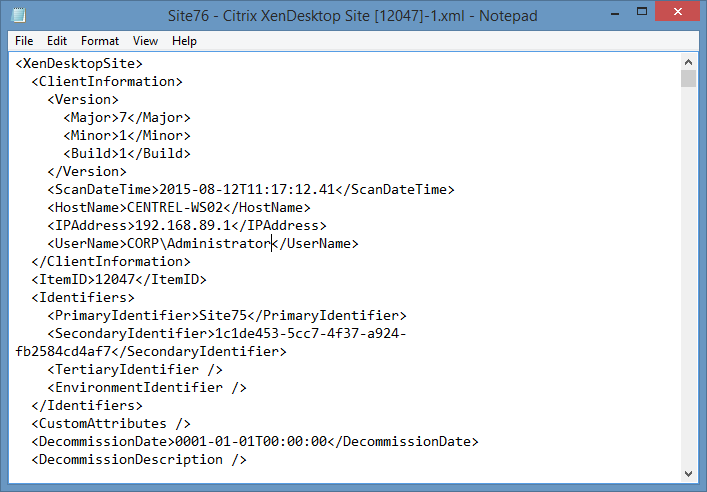Click the </ClientInformation> closing tag
Image resolution: width=707 pixels, height=492 pixels.
pyautogui.click(x=111, y=262)
